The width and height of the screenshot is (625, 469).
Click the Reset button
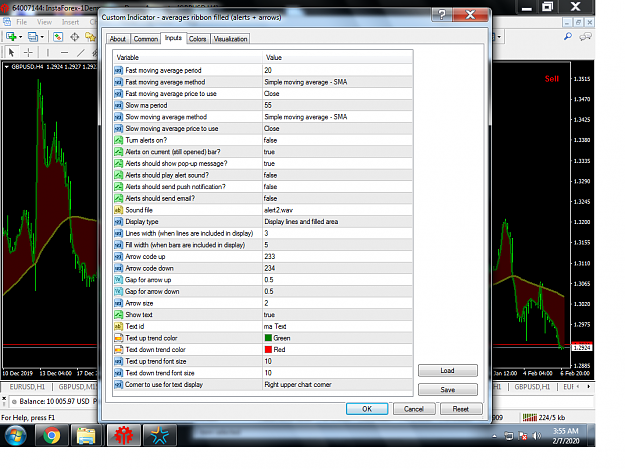(x=461, y=409)
